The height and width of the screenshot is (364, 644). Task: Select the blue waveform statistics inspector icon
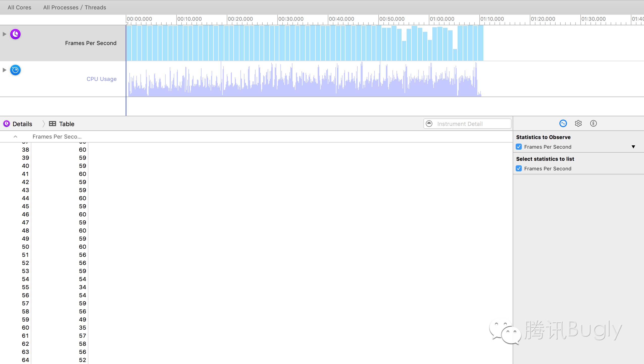tap(563, 123)
